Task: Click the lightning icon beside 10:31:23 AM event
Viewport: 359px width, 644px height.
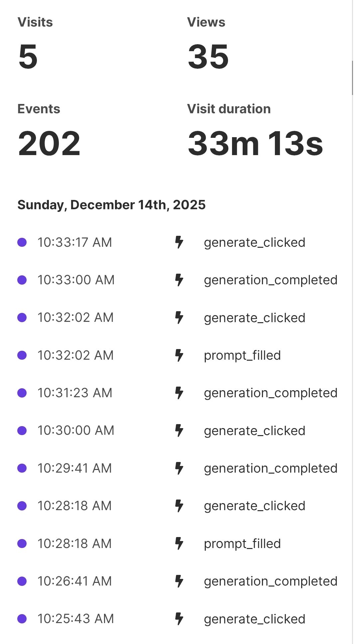Action: 179,393
